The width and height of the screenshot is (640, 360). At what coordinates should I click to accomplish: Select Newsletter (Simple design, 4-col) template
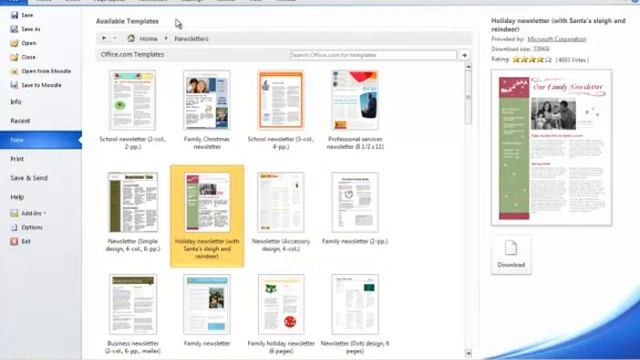pos(133,212)
